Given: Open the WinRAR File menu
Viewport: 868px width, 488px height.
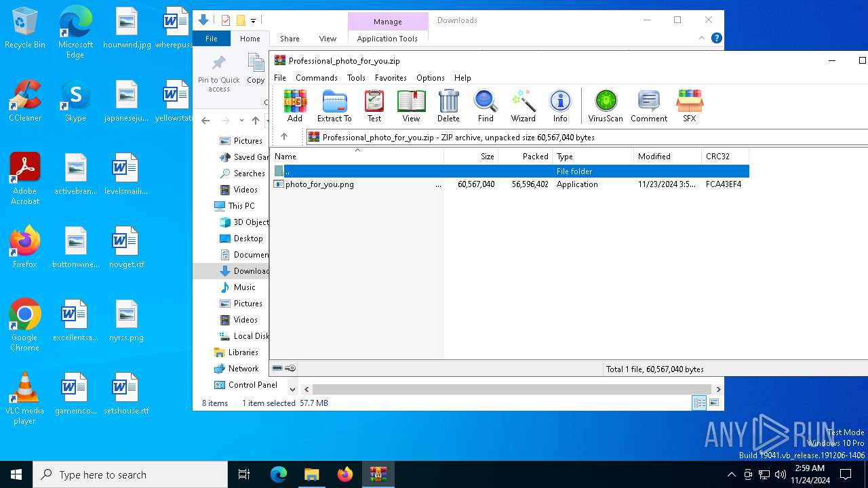Looking at the screenshot, I should pyautogui.click(x=280, y=78).
